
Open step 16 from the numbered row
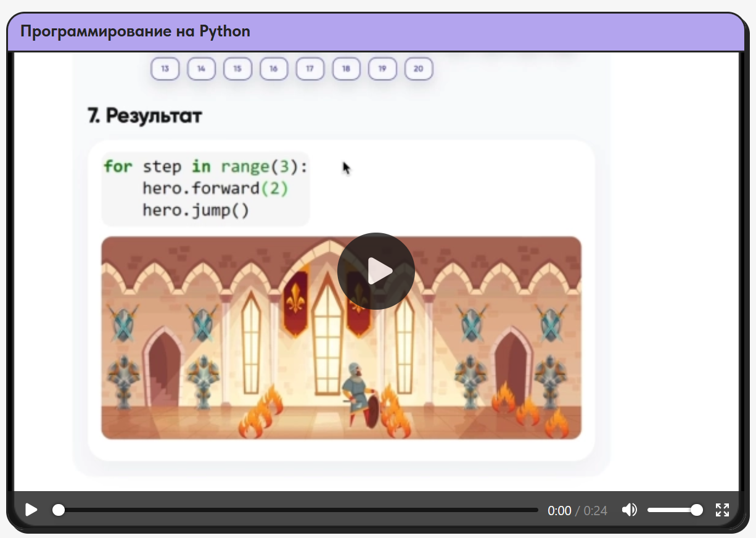pos(274,69)
